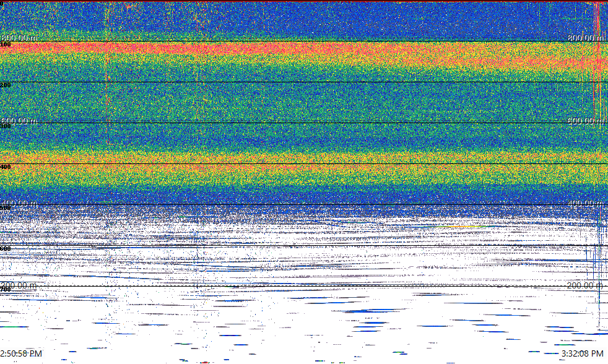Click the right-edge 400.00 m range label
Image resolution: width=608 pixels, height=364 pixels.
click(x=586, y=203)
